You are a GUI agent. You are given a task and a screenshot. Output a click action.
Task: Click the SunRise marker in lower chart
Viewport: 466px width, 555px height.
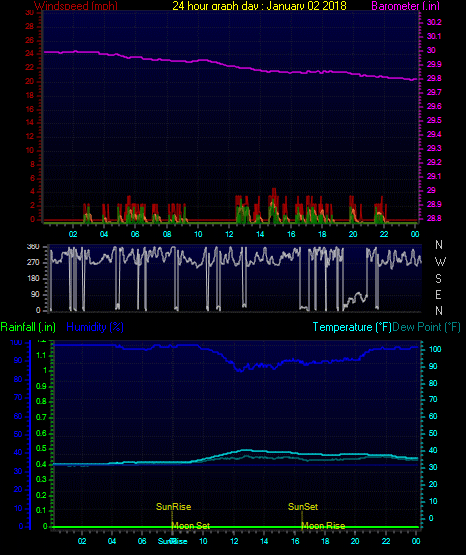point(173,507)
